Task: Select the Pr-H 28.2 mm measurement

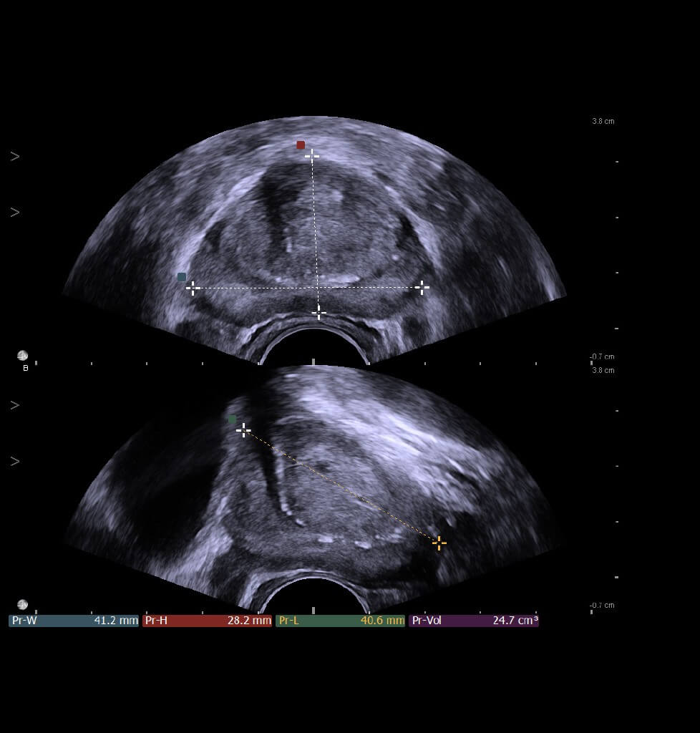Action: 207,621
